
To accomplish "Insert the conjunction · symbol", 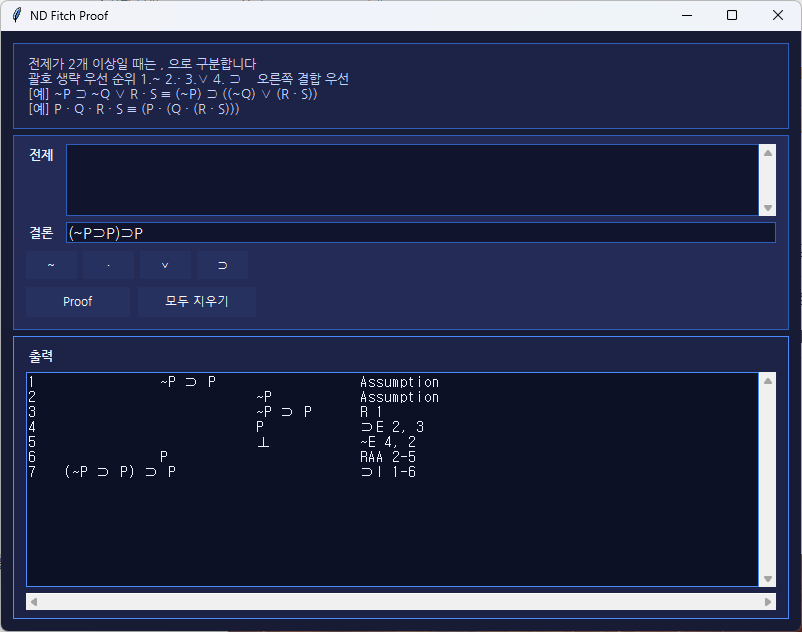I will (108, 266).
